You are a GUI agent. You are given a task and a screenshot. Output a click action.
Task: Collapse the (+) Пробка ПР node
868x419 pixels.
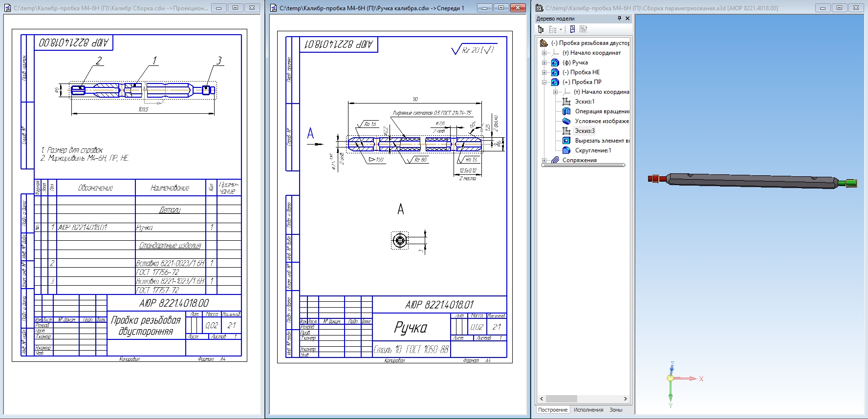point(544,82)
